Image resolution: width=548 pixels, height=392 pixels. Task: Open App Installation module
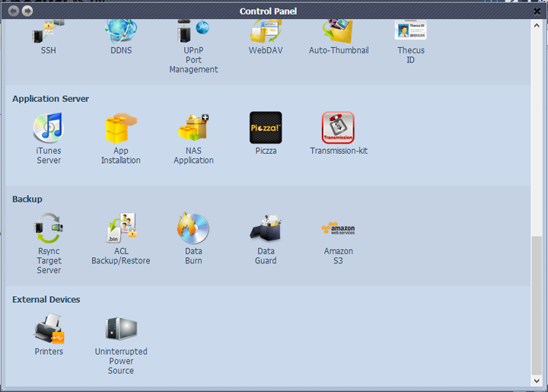tap(121, 128)
